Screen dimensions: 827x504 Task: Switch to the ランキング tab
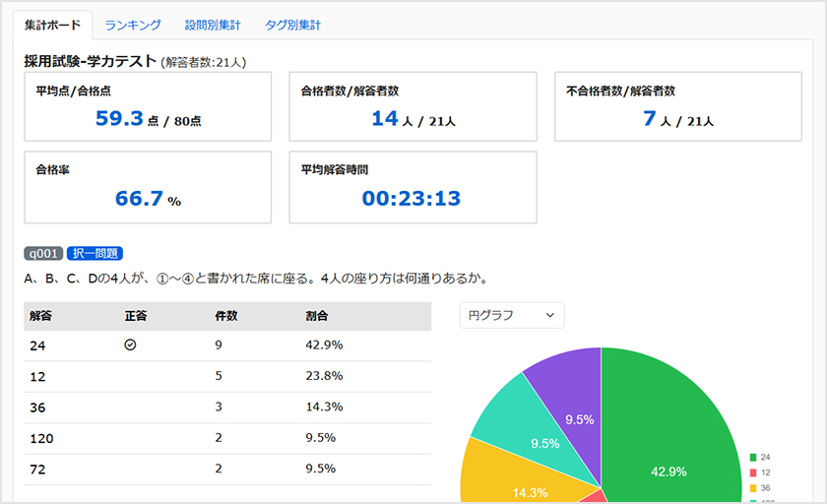(133, 25)
